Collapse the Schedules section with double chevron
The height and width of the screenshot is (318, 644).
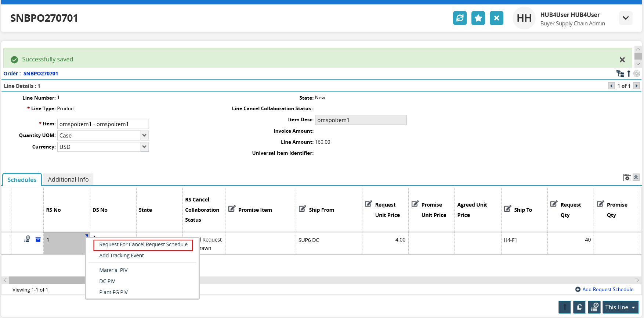click(636, 178)
